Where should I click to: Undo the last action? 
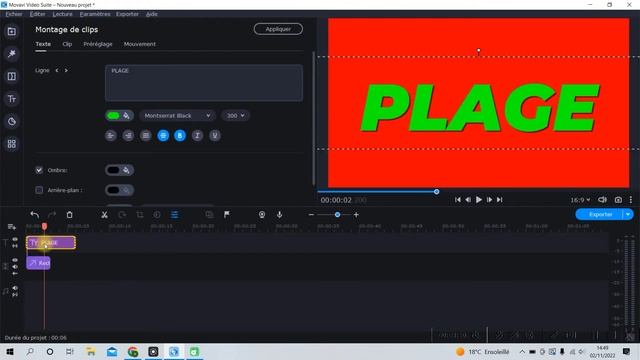click(x=35, y=215)
